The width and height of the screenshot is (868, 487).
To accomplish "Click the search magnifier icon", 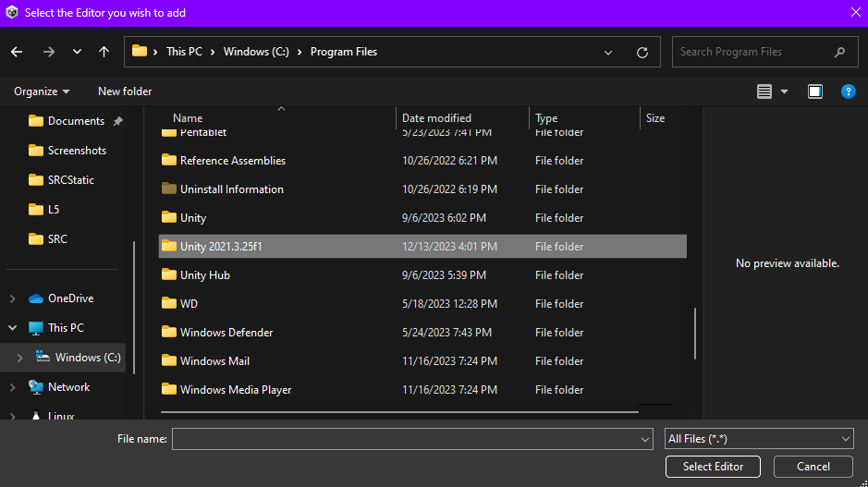I will 839,52.
